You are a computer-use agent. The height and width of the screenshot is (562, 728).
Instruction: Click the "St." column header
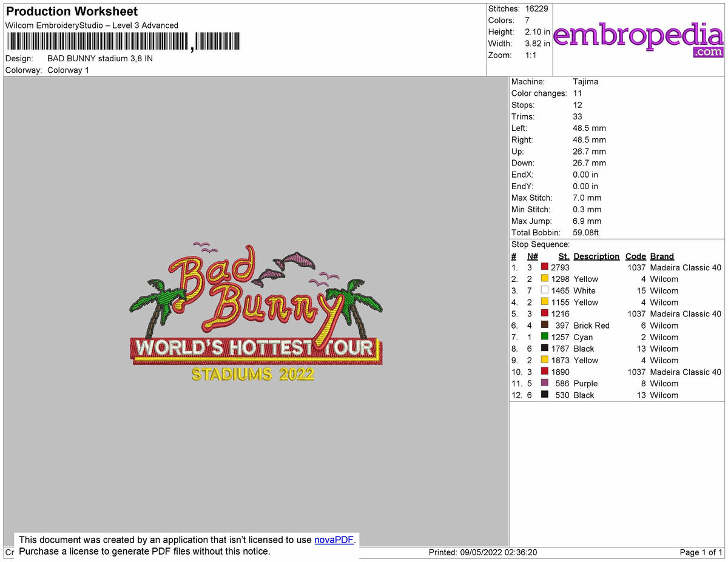(564, 256)
